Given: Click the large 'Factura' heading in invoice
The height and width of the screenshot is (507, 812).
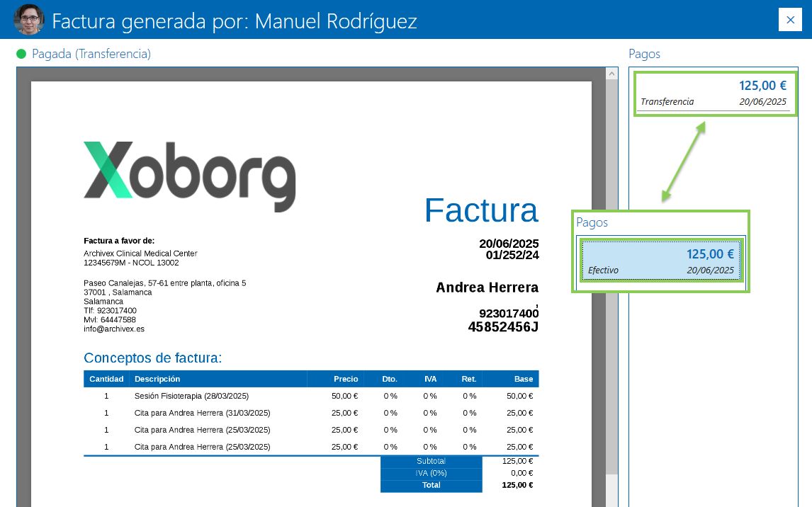Looking at the screenshot, I should click(481, 210).
